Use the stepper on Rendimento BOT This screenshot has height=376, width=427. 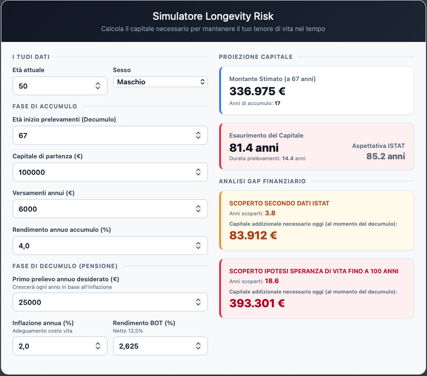tap(198, 346)
